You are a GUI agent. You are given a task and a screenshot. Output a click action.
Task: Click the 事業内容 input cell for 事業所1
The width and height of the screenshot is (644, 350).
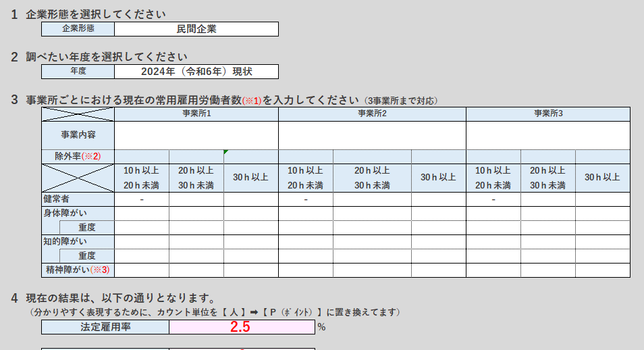pyautogui.click(x=196, y=135)
